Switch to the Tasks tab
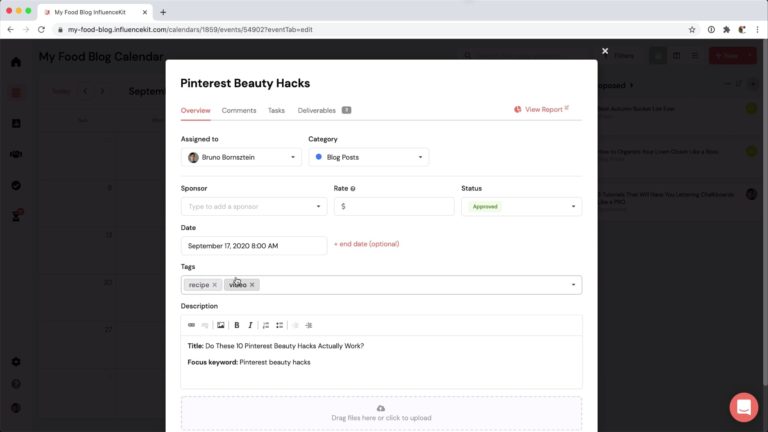Image resolution: width=768 pixels, height=432 pixels. (x=276, y=111)
